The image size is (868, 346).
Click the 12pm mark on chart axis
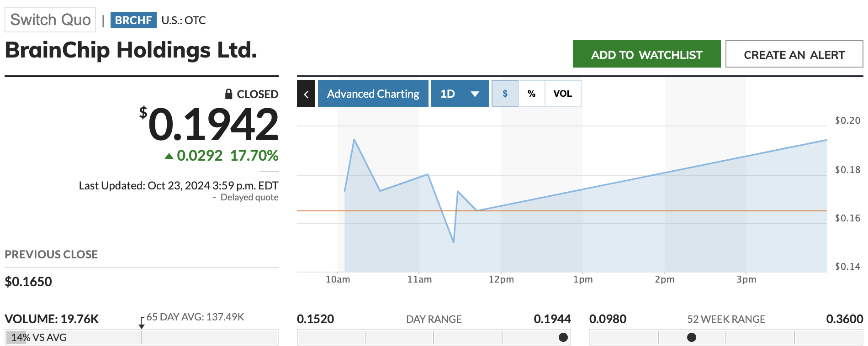(501, 279)
